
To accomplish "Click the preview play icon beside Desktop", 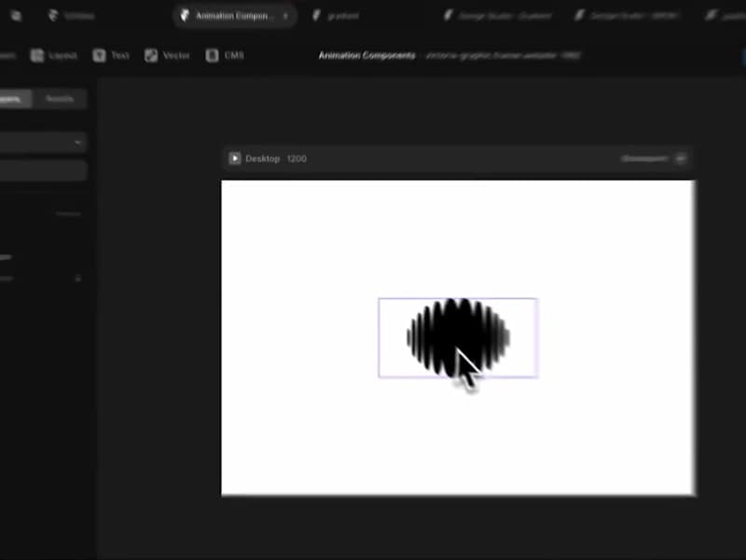I will (234, 158).
